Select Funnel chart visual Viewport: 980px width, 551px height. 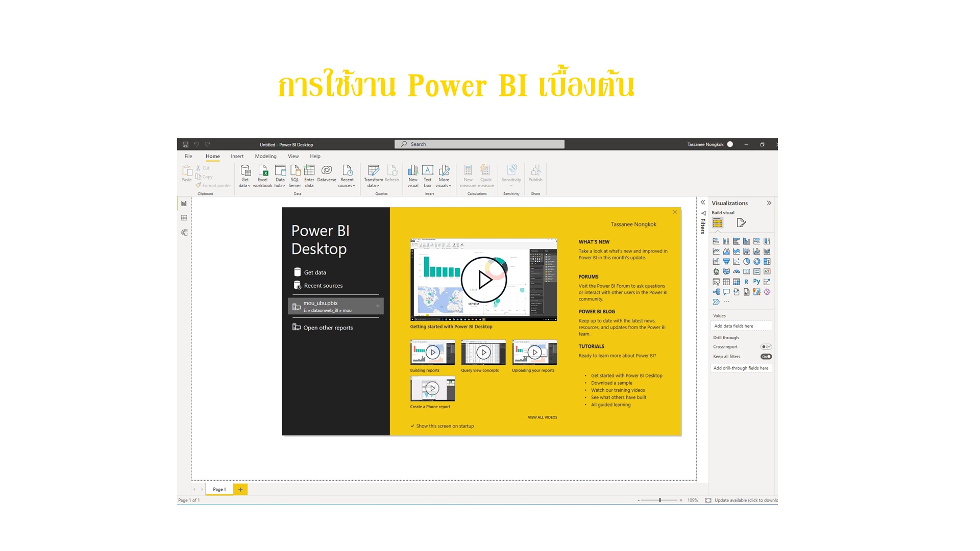pyautogui.click(x=726, y=262)
